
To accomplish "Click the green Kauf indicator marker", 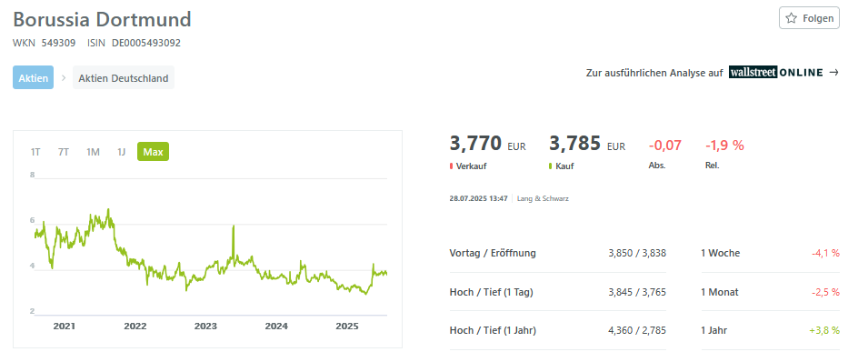I will click(x=551, y=166).
